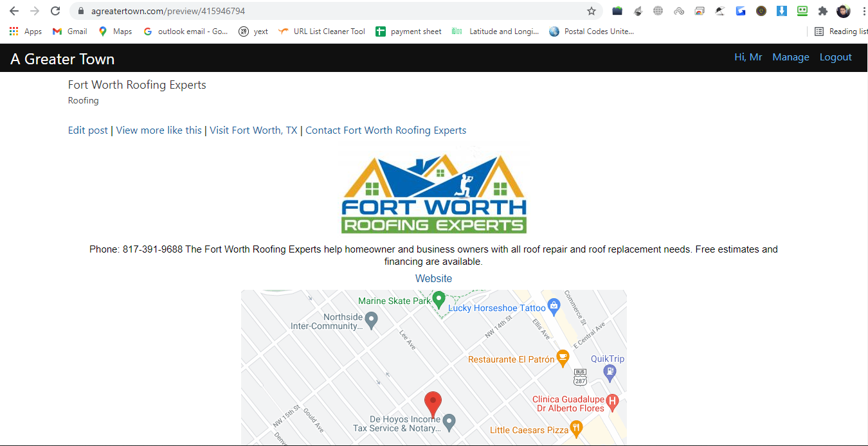Viewport: 868px width, 446px height.
Task: Open the Chrome profile avatar
Action: click(x=844, y=11)
